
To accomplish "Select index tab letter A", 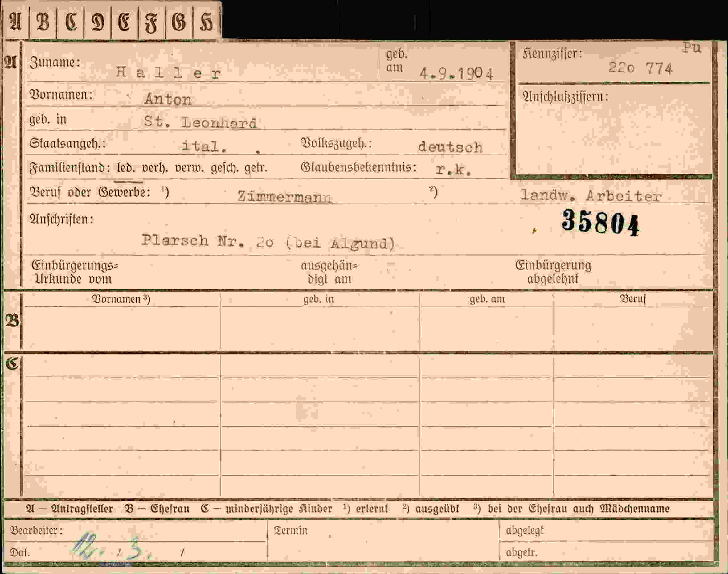I will click(x=15, y=22).
